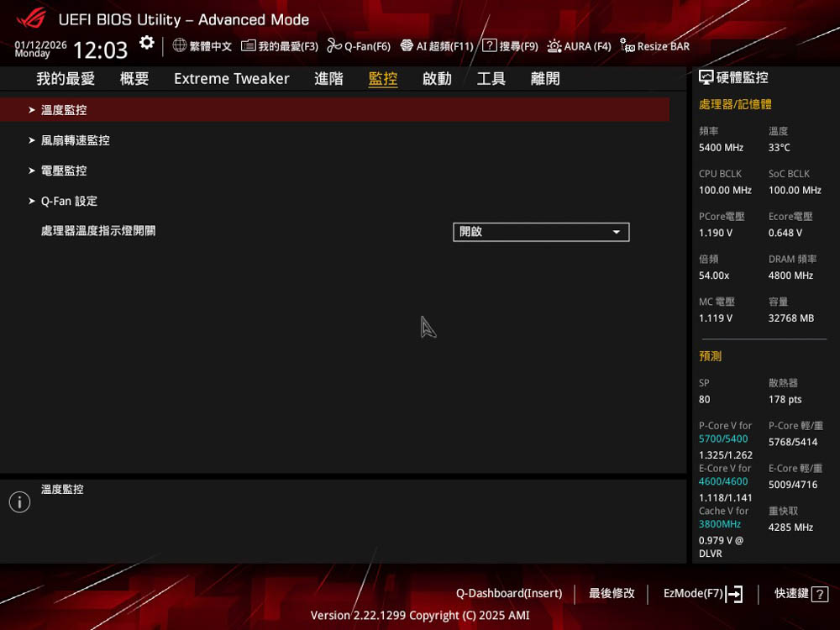The height and width of the screenshot is (630, 840).
Task: Switch to Extreme Tweaker tab
Action: (x=231, y=78)
